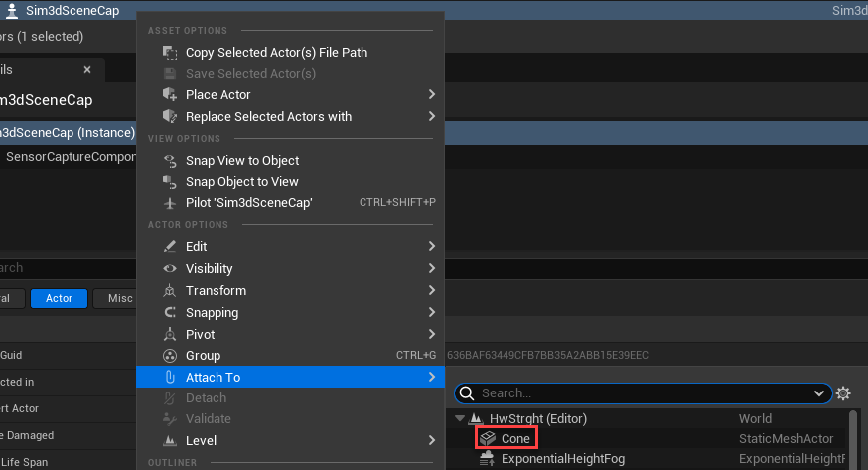Click the Actor filter button
868x470 pixels.
click(59, 298)
